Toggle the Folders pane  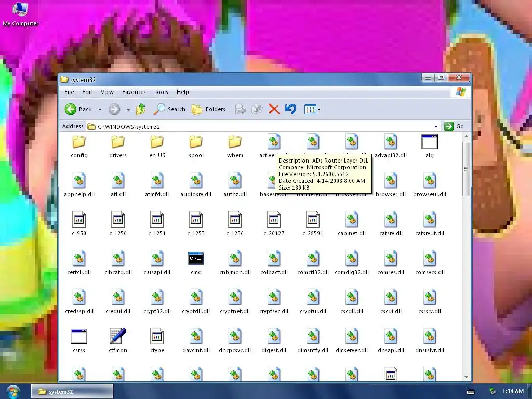click(x=208, y=109)
